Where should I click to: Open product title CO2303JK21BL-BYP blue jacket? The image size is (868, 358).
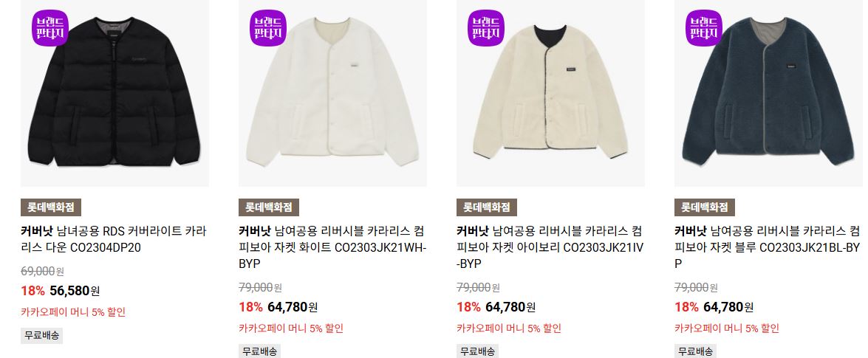768,247
